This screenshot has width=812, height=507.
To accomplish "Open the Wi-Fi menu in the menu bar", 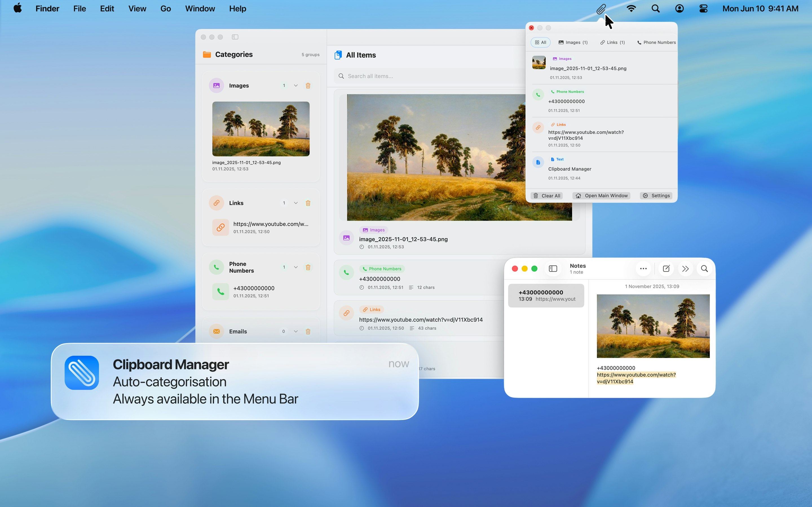I will [x=631, y=9].
